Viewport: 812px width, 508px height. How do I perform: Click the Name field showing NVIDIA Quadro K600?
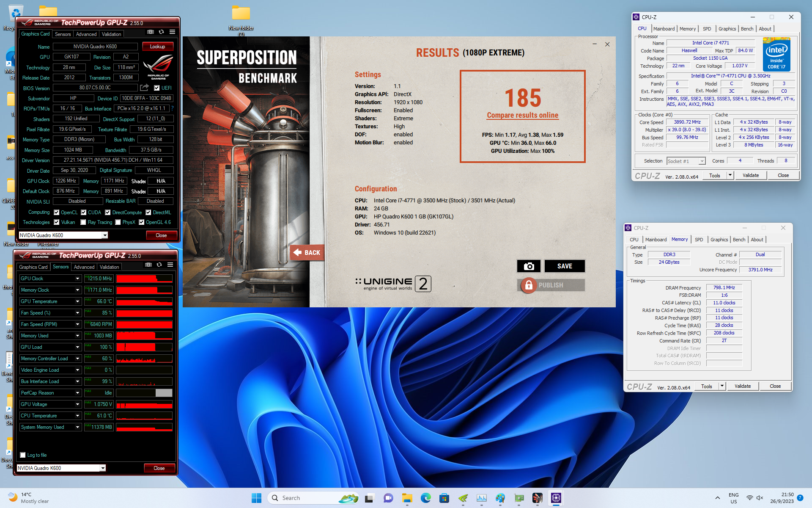(x=95, y=47)
